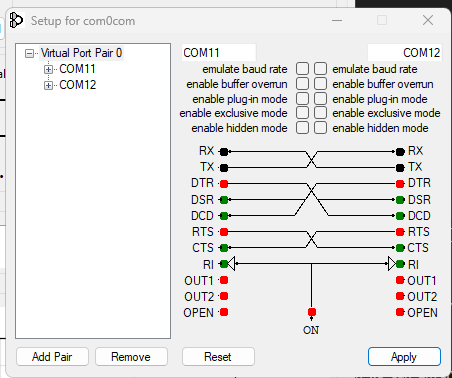Click the green DSR pin of COM12
Viewport: 452px width, 378px height.
point(400,200)
